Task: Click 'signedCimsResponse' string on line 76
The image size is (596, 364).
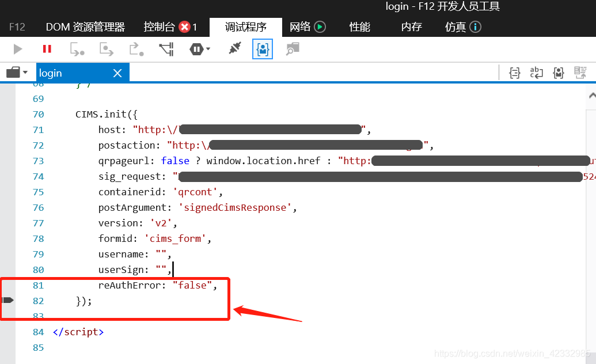Action: pos(235,207)
